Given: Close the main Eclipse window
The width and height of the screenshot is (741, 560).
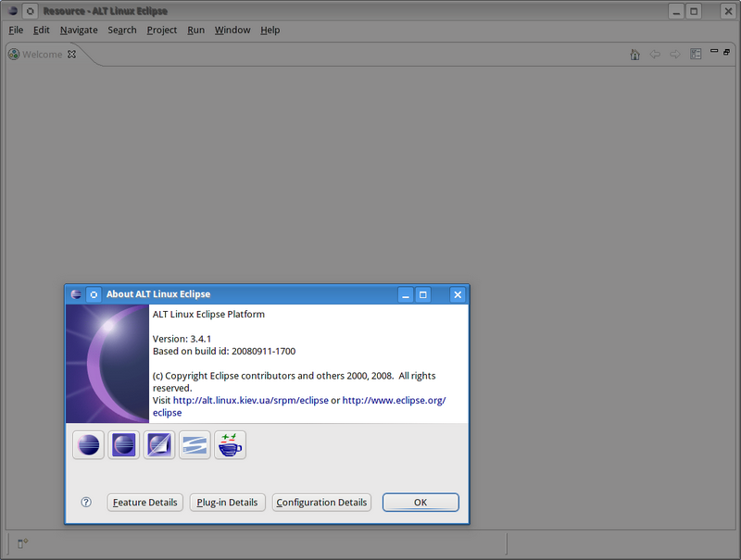Looking at the screenshot, I should [x=728, y=11].
